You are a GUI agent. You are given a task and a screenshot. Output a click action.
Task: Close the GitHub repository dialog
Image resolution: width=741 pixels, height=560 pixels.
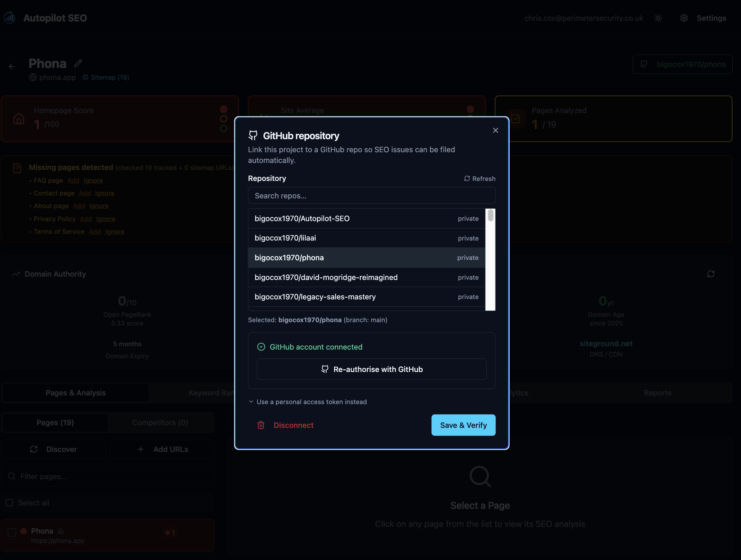tap(496, 130)
